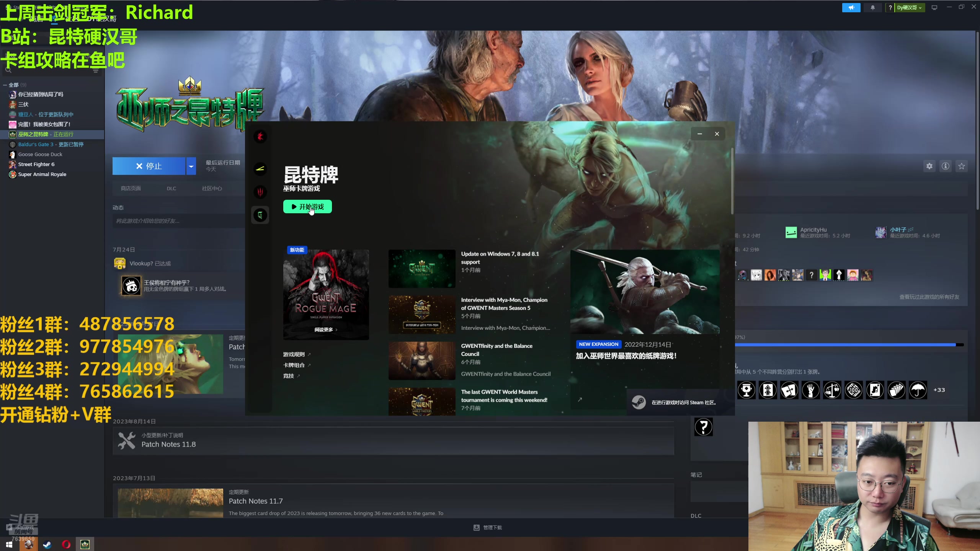Open the Dy硬汉哥 account dropdown
This screenshot has width=980, height=551.
(910, 7)
